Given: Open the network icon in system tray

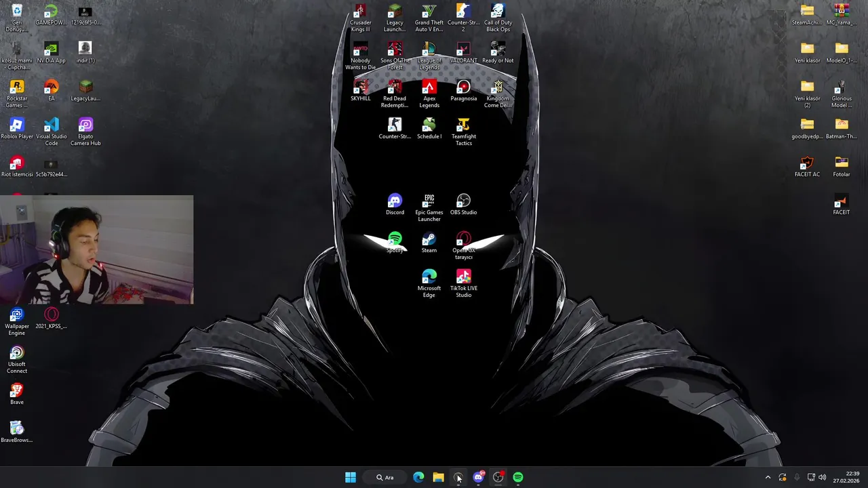Looking at the screenshot, I should pyautogui.click(x=811, y=477).
